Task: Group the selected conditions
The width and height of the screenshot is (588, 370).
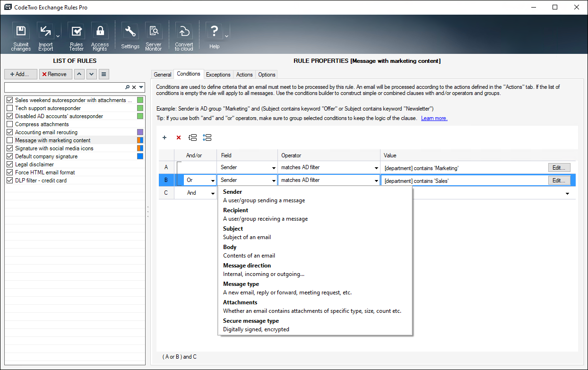Action: pos(192,138)
